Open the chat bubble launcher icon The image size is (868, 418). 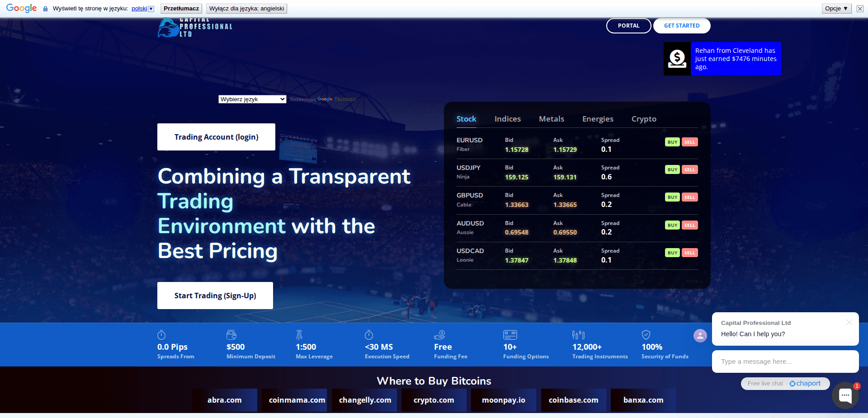[845, 395]
